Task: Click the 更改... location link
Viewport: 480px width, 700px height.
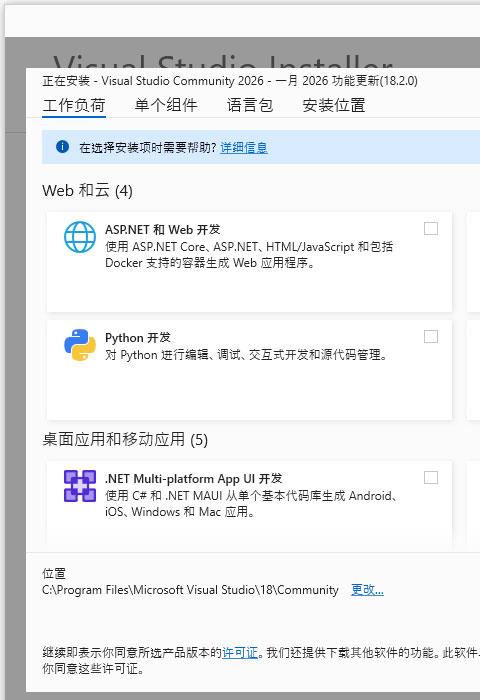Action: click(367, 590)
